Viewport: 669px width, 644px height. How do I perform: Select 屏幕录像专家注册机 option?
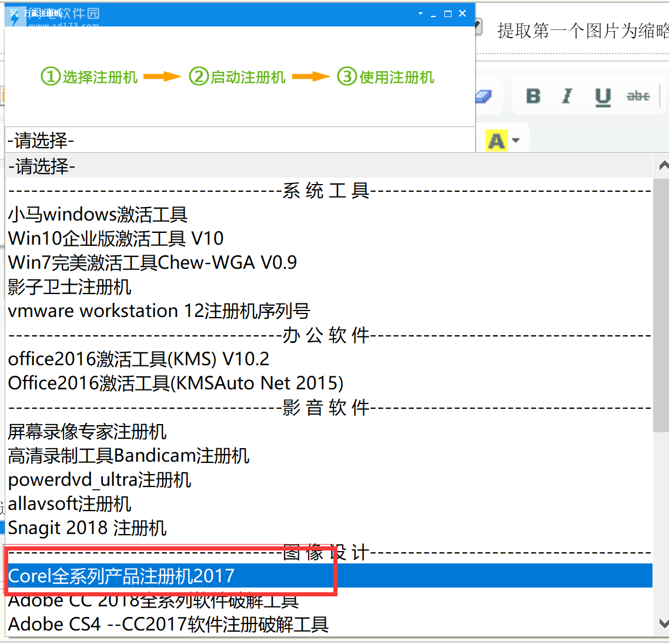(x=329, y=432)
